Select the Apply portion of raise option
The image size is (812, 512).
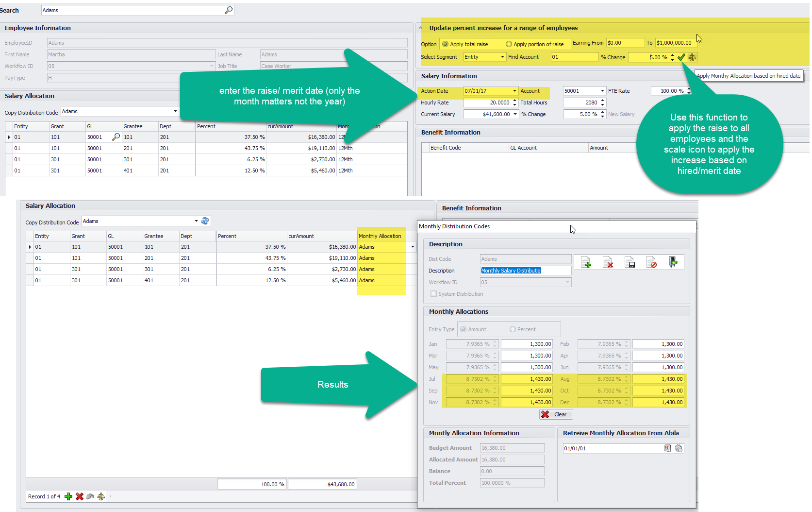pos(509,44)
